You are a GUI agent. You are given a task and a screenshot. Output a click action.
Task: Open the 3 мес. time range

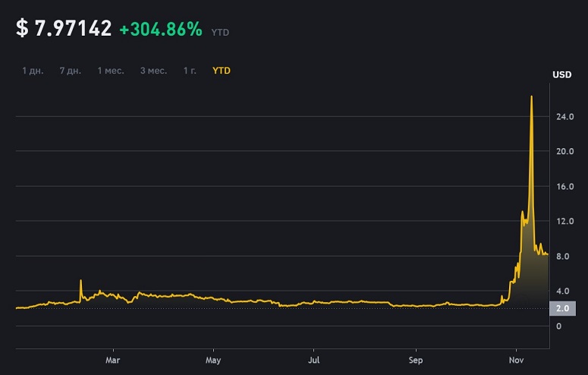pyautogui.click(x=153, y=71)
